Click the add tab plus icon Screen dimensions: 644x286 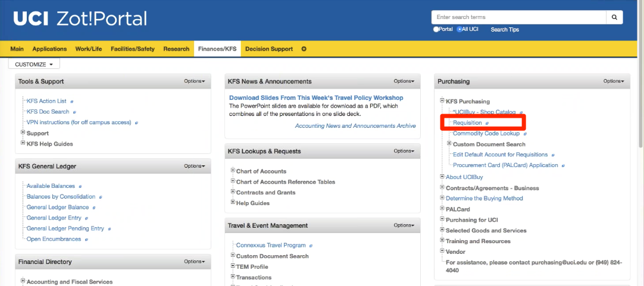[304, 49]
